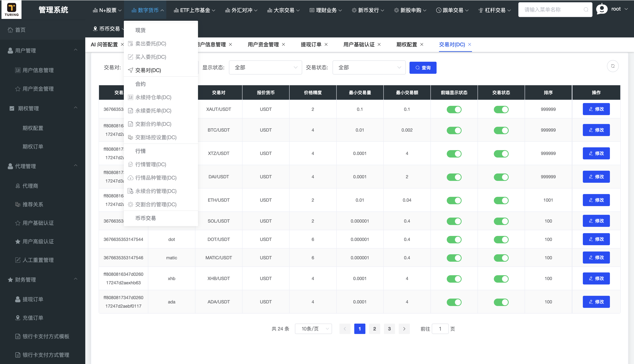Click the 查询 query button
The width and height of the screenshot is (634, 364).
coord(422,67)
